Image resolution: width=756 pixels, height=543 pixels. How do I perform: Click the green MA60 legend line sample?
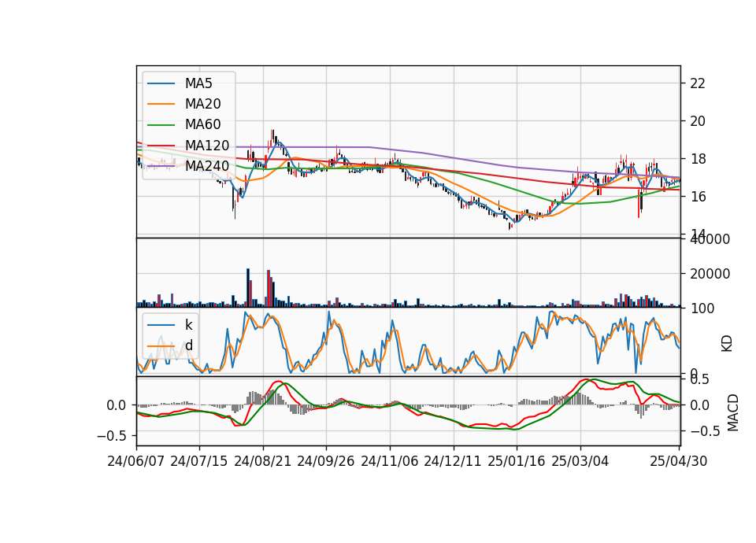(161, 124)
